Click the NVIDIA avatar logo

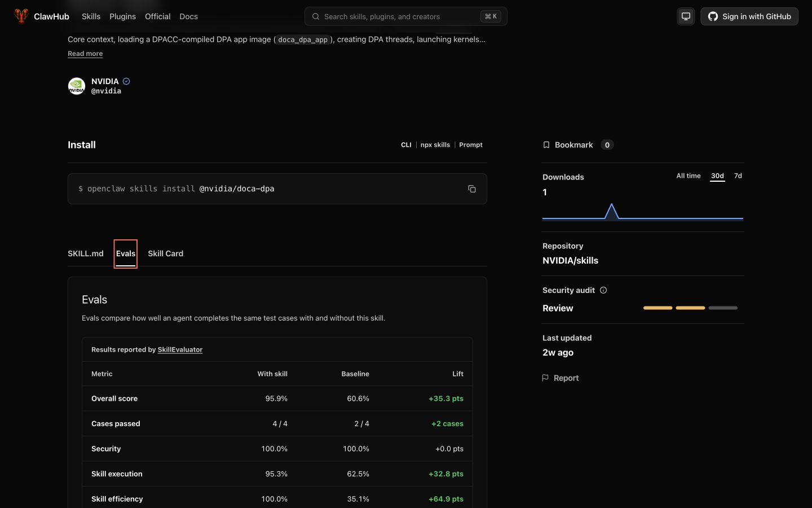point(77,86)
